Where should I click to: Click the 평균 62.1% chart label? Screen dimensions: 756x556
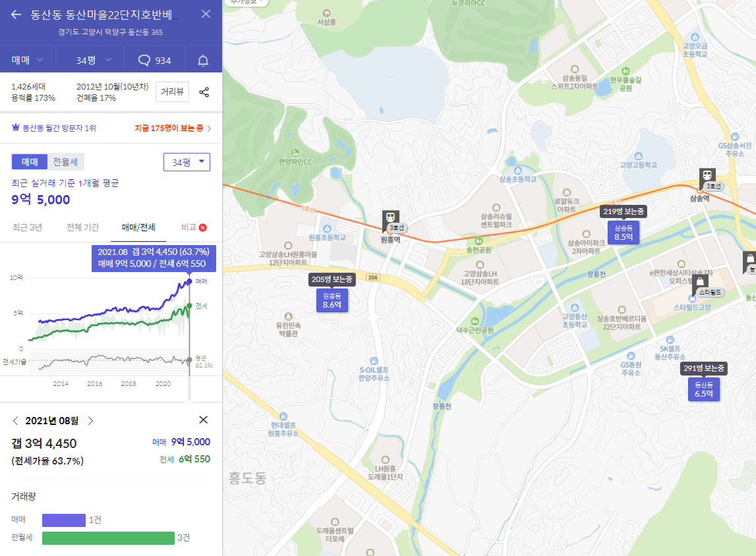204,362
